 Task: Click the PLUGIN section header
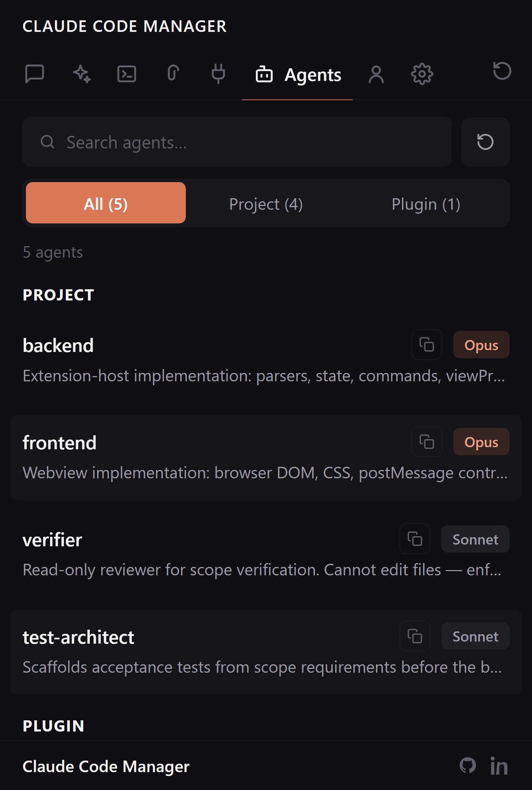54,726
